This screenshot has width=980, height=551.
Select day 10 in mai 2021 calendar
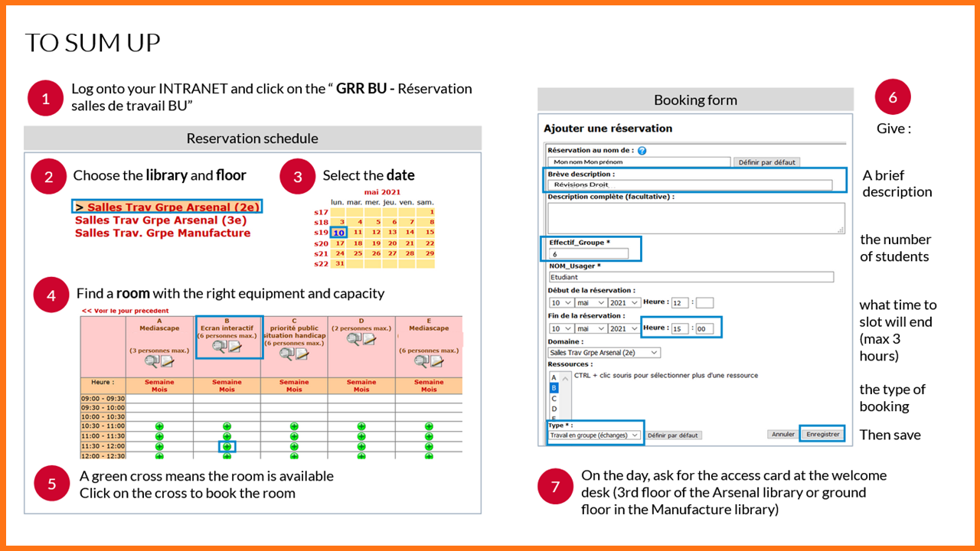tap(338, 232)
